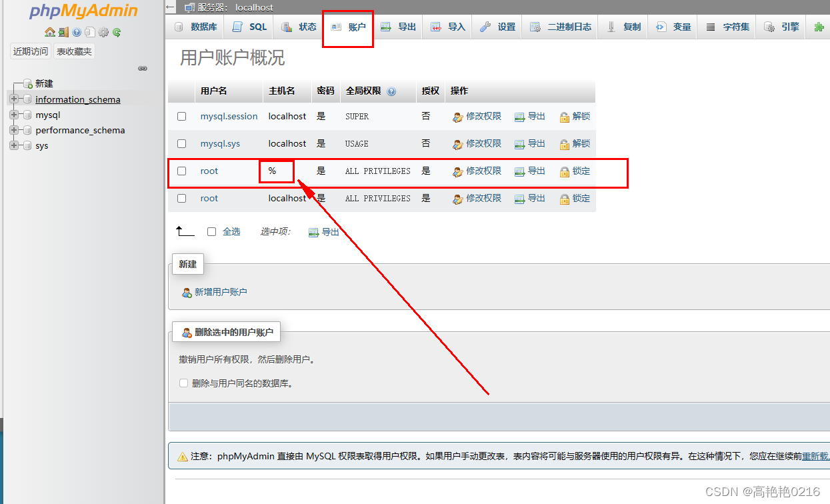Enable the 全选 select all checkbox
The width and height of the screenshot is (830, 504).
coord(211,231)
